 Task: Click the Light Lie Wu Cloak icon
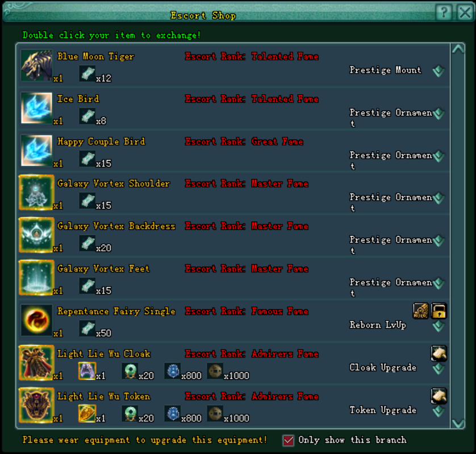tap(36, 363)
